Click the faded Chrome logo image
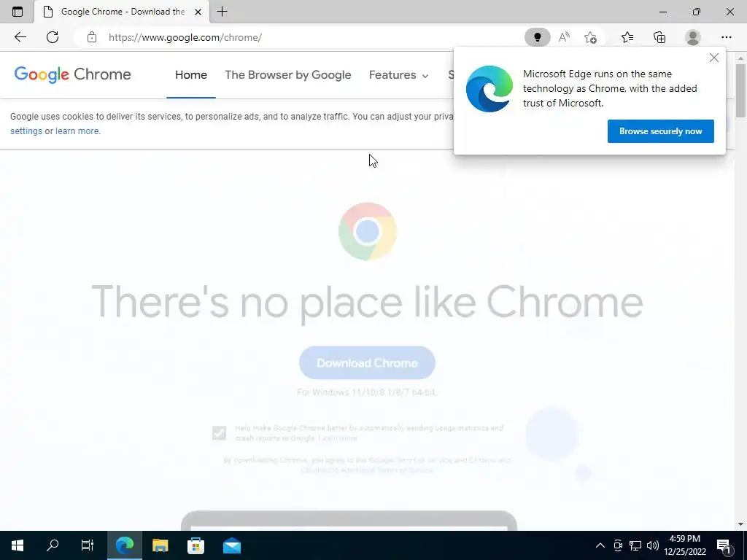This screenshot has width=747, height=560. point(368,231)
